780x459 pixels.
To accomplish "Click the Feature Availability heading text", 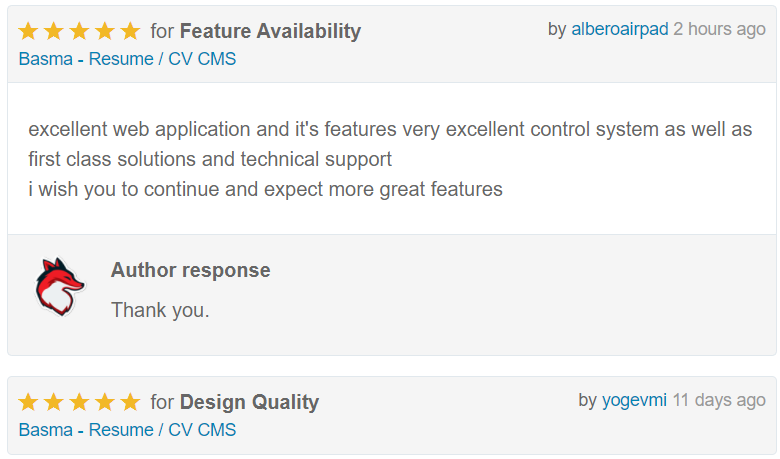I will [270, 31].
